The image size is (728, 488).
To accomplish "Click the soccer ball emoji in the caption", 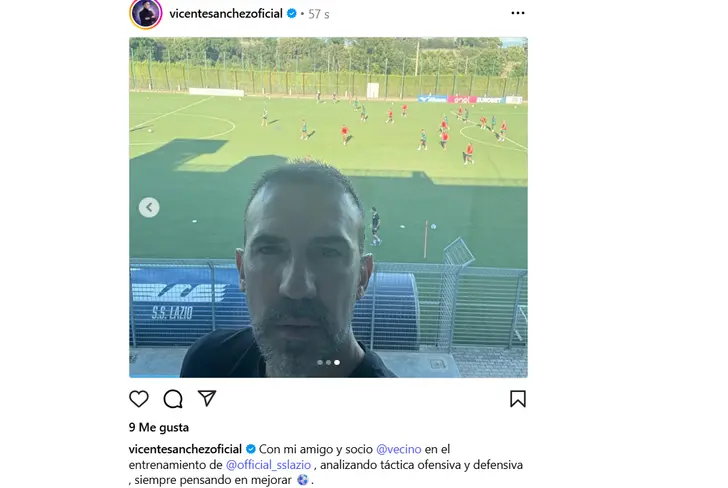I will pyautogui.click(x=302, y=480).
